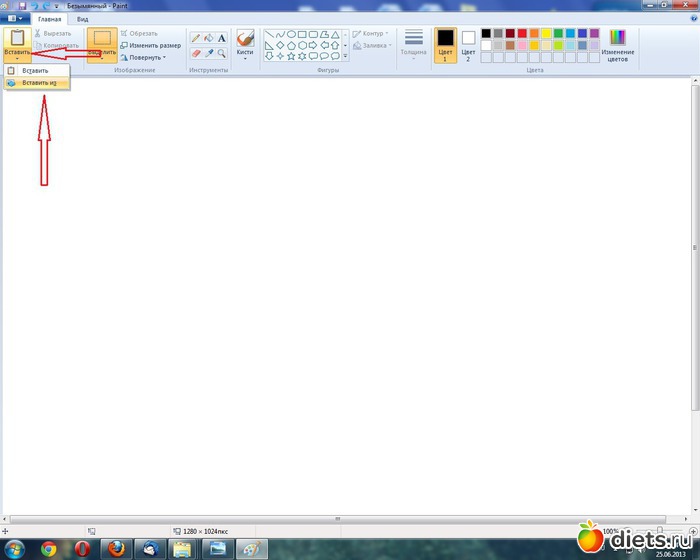Pick the yellow color swatch
Viewport: 700px width, 560px height.
(x=547, y=33)
